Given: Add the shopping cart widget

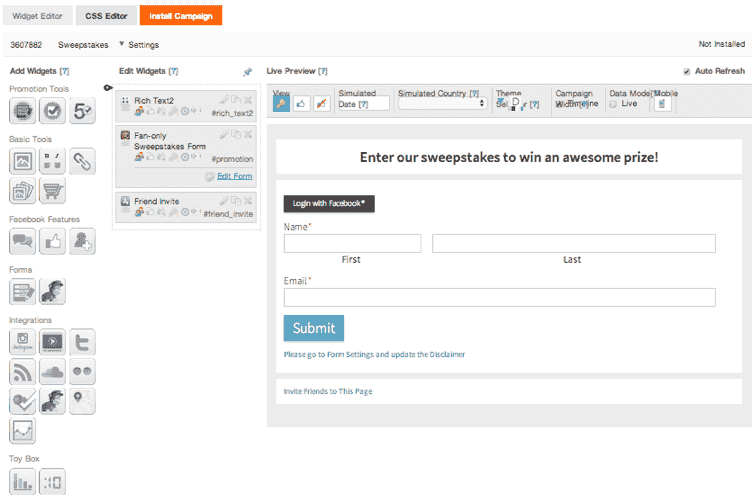Looking at the screenshot, I should pos(52,191).
